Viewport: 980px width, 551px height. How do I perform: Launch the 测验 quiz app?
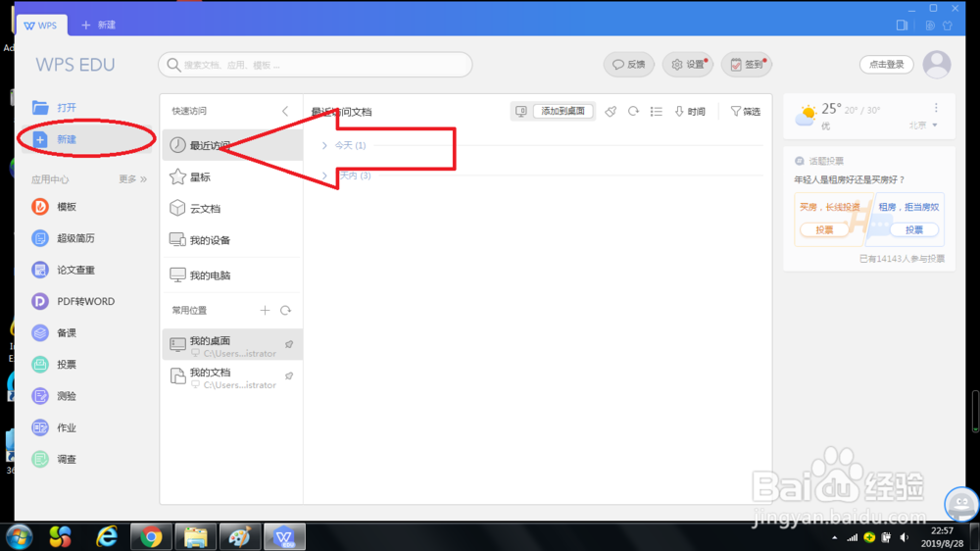(x=54, y=396)
